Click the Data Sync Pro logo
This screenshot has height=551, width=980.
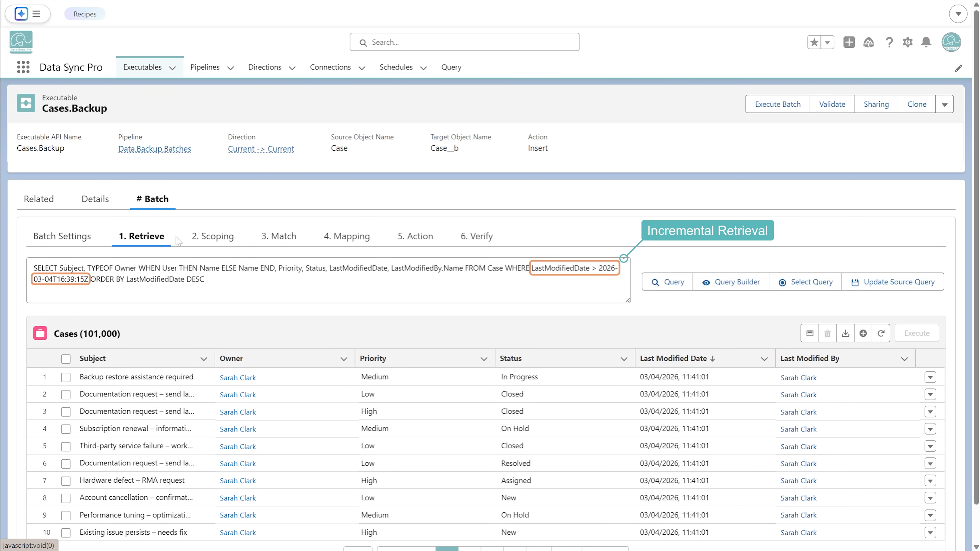click(21, 42)
